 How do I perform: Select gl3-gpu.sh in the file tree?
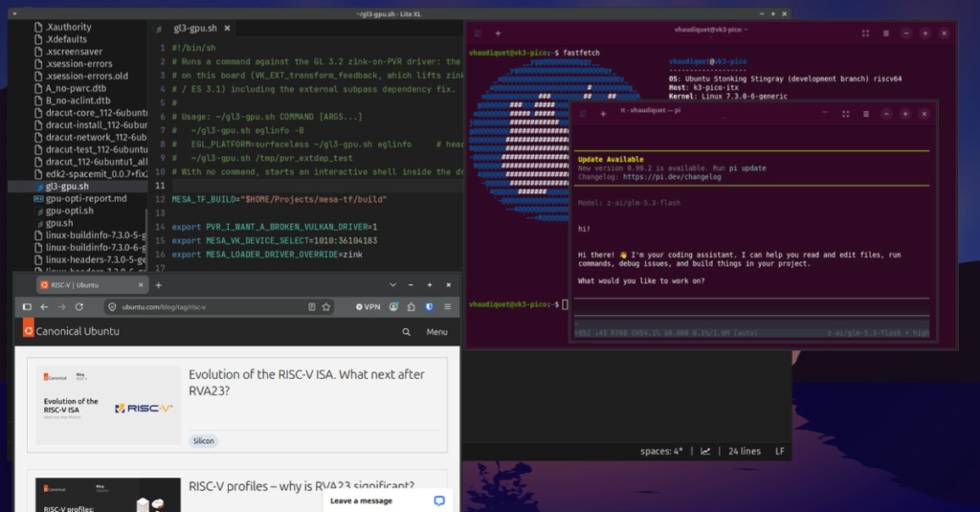click(x=67, y=187)
